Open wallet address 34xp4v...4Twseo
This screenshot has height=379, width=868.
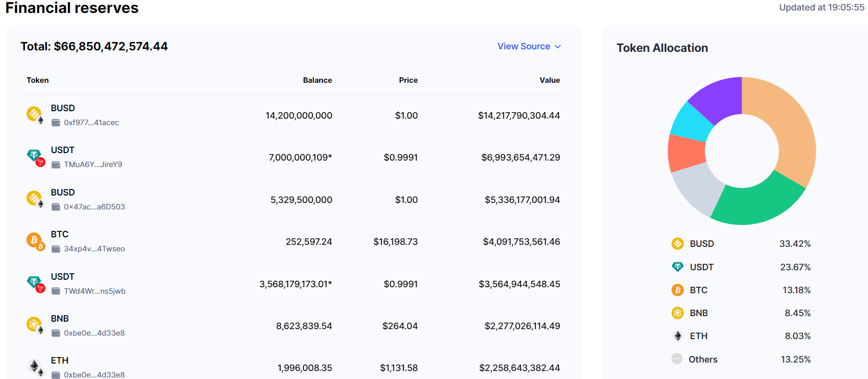click(x=94, y=249)
